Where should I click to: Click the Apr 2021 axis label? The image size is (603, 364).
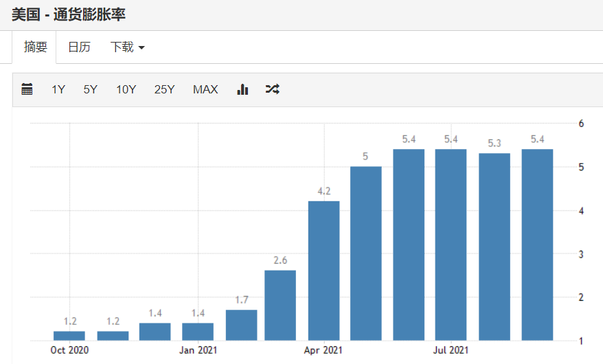click(323, 350)
